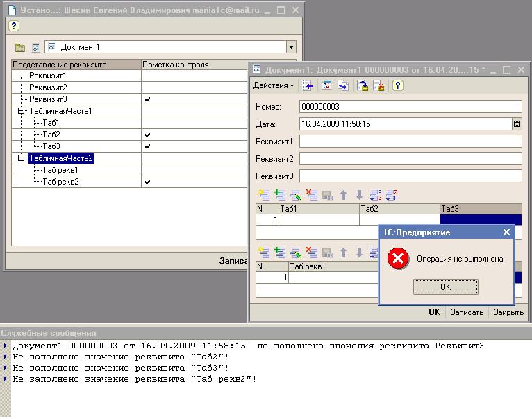Screen dimensions: 532x417
Task: Click green-plus copy row icon above Таб рекв1 table
Action: tap(280, 253)
